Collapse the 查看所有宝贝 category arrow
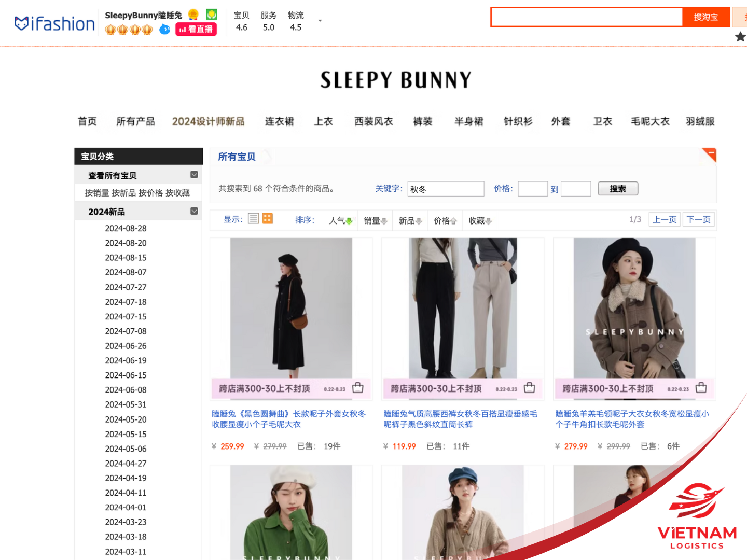The image size is (747, 560). (194, 175)
